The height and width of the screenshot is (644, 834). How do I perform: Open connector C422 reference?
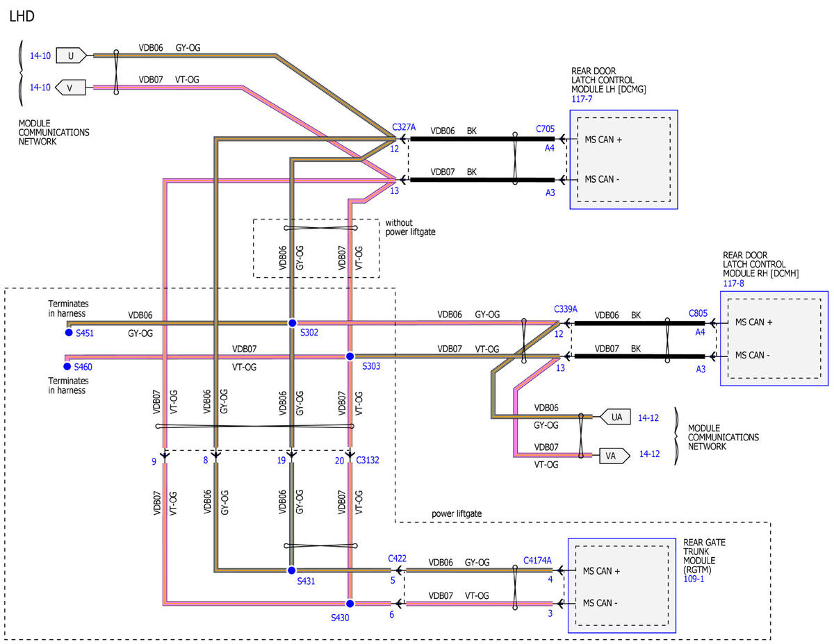[x=397, y=558]
